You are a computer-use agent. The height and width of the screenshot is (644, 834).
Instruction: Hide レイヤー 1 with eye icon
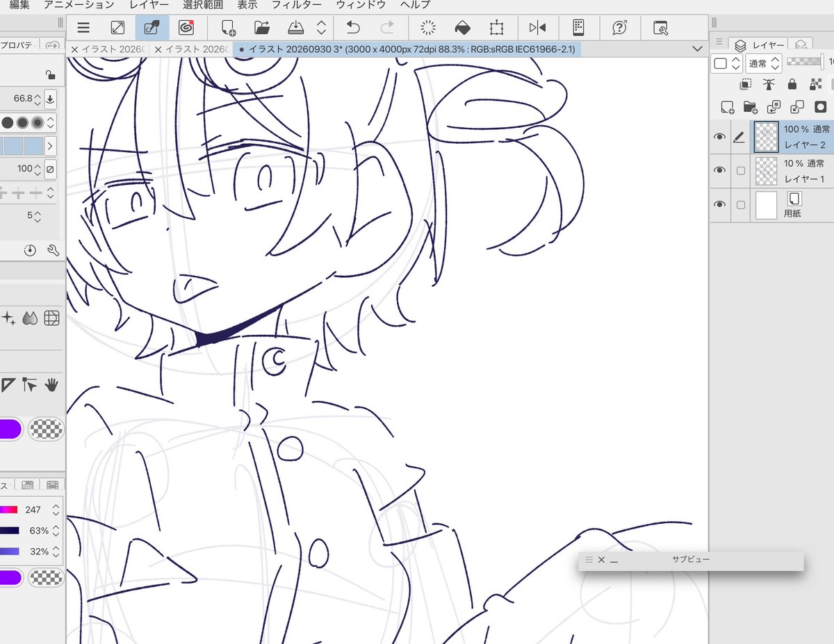tap(719, 170)
